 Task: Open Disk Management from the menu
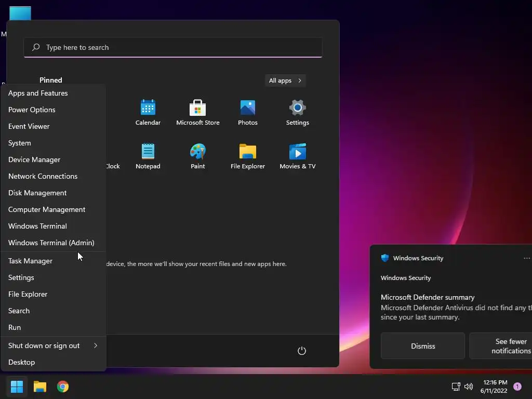click(54, 193)
